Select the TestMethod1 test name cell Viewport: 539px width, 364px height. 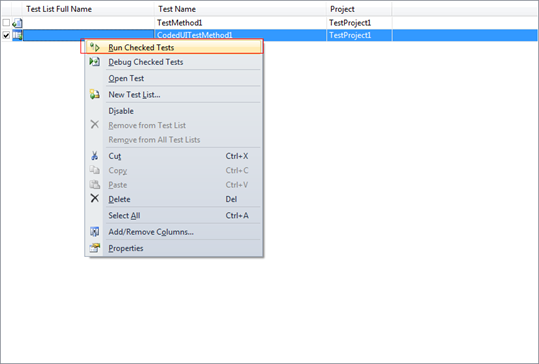tap(240, 23)
